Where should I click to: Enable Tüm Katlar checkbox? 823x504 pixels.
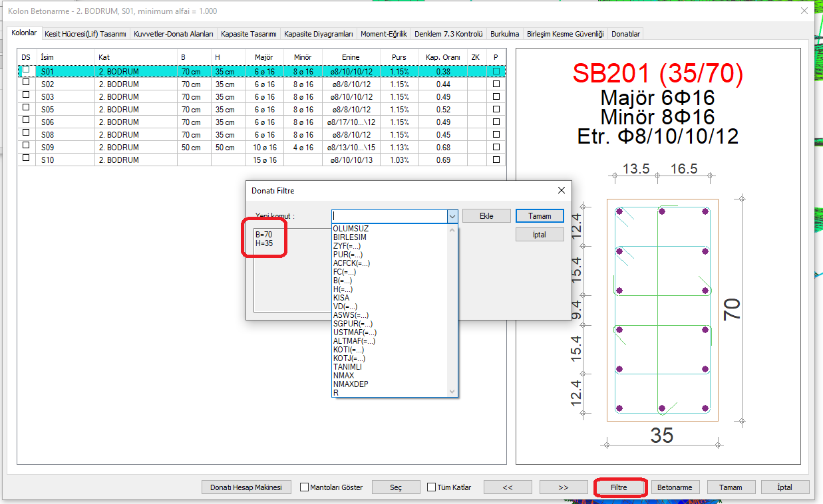tap(431, 487)
